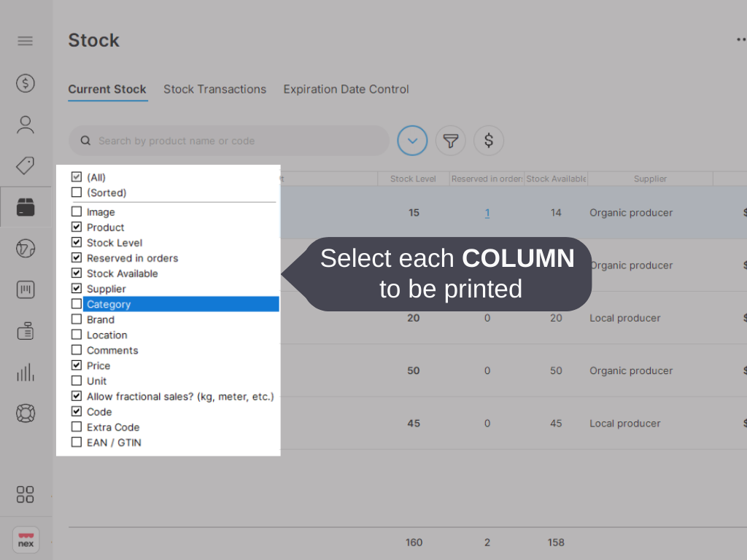Check the Category checkbox in column list
The image size is (747, 560).
(x=77, y=304)
